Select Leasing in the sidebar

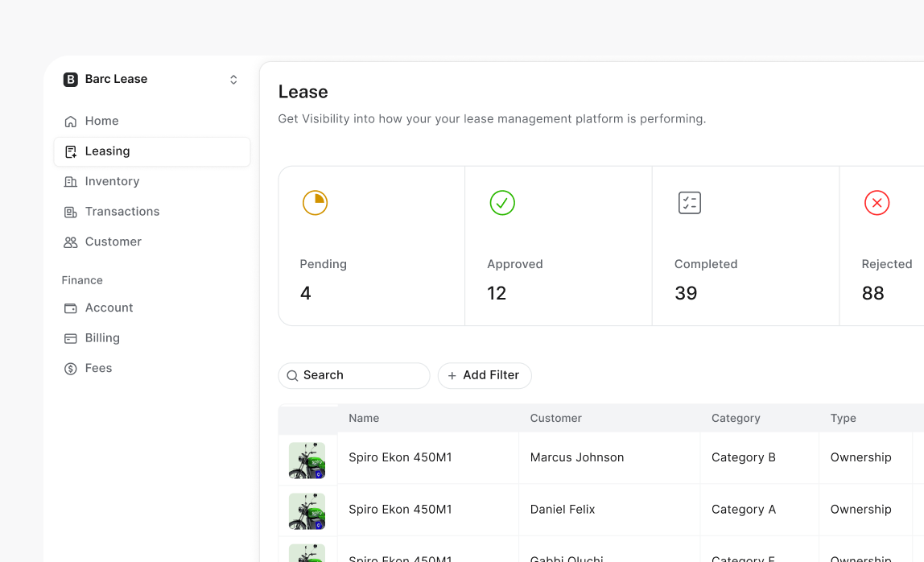(x=152, y=151)
